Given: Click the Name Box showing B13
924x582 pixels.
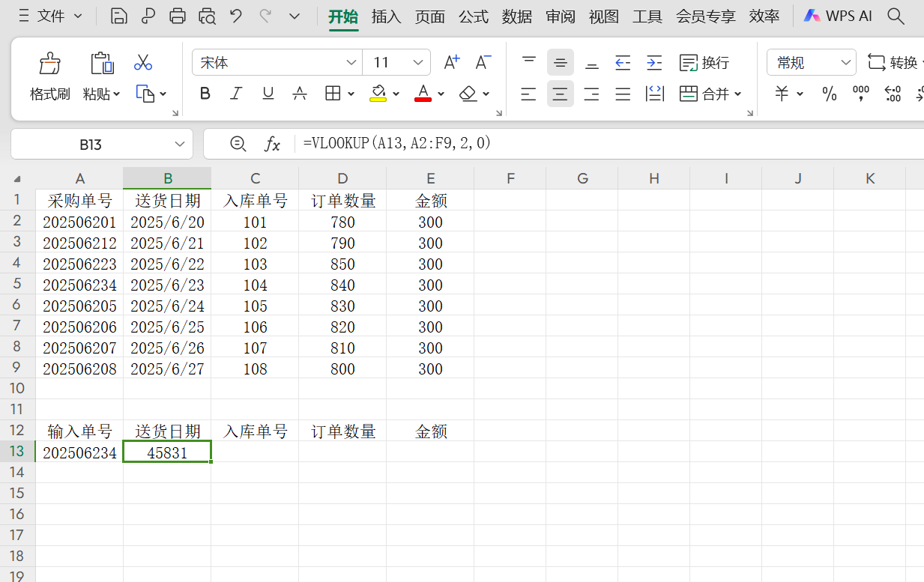Looking at the screenshot, I should click(x=90, y=143).
